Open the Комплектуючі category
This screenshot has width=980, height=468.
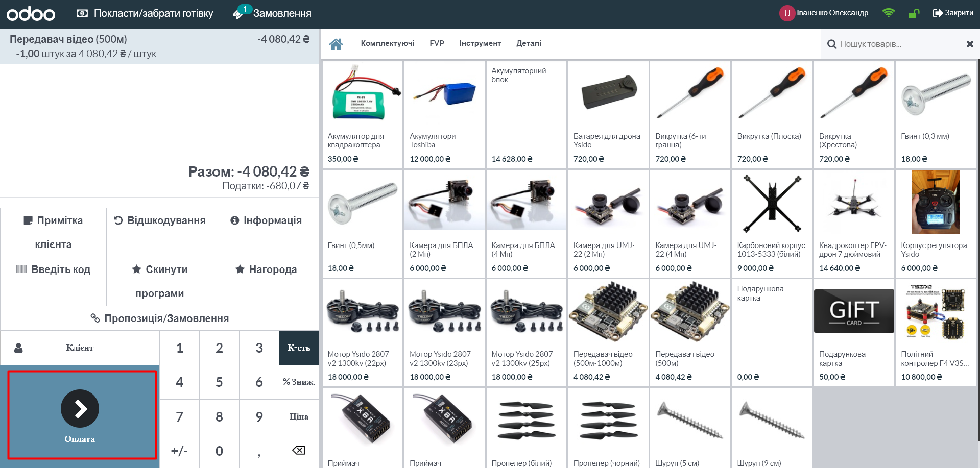[x=387, y=44]
